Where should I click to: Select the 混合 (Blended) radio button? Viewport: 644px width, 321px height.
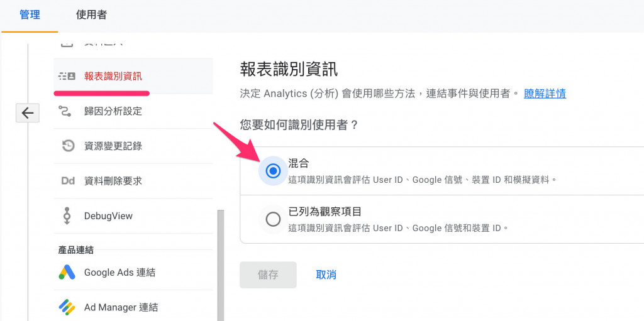coord(273,171)
